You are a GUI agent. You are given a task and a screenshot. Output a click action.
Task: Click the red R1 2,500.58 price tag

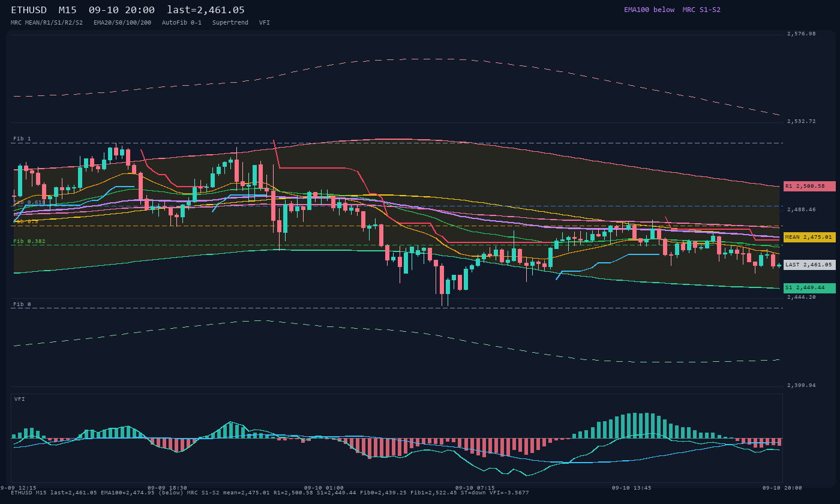tap(809, 186)
